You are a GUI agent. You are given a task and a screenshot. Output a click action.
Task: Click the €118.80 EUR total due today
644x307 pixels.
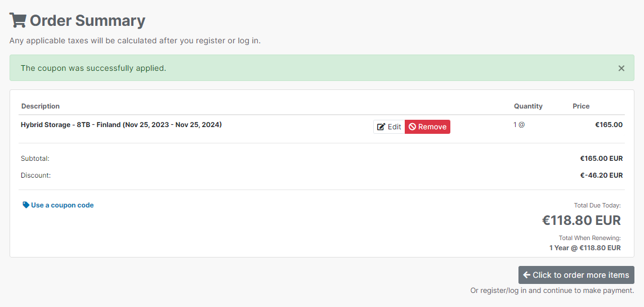tap(581, 220)
